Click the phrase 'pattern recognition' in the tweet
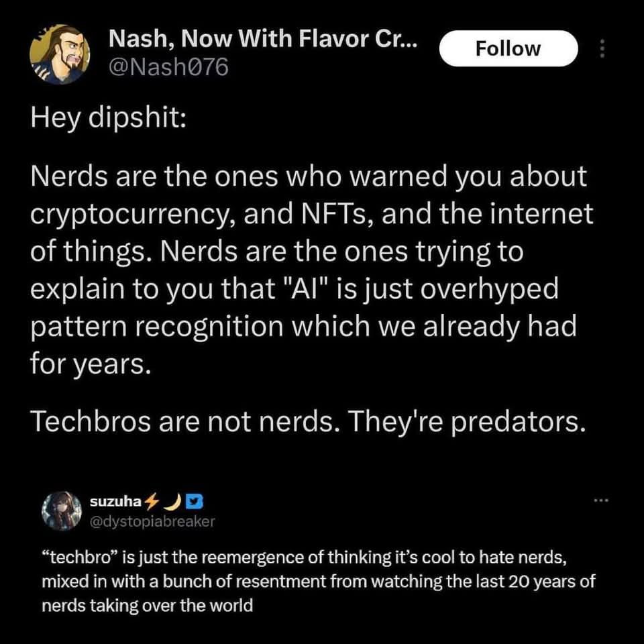This screenshot has width=644, height=644. click(x=157, y=327)
